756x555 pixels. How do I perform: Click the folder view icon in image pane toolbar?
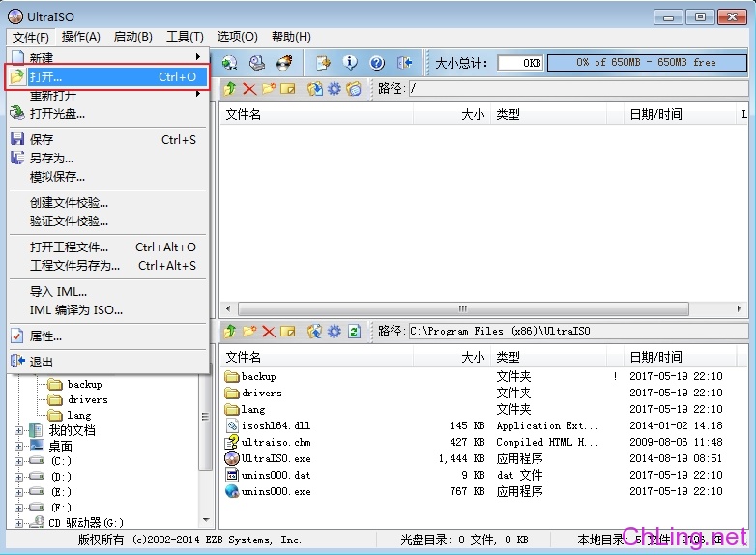click(x=354, y=89)
